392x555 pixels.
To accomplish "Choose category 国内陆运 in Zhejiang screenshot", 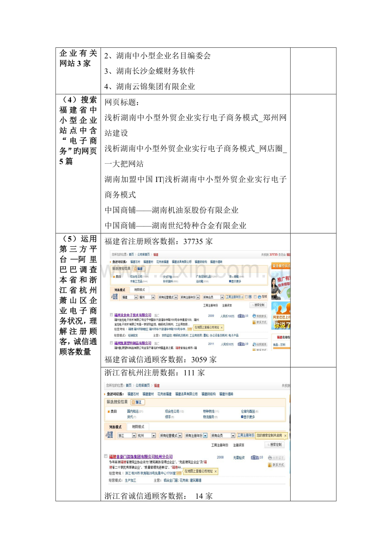I will click(x=133, y=411).
